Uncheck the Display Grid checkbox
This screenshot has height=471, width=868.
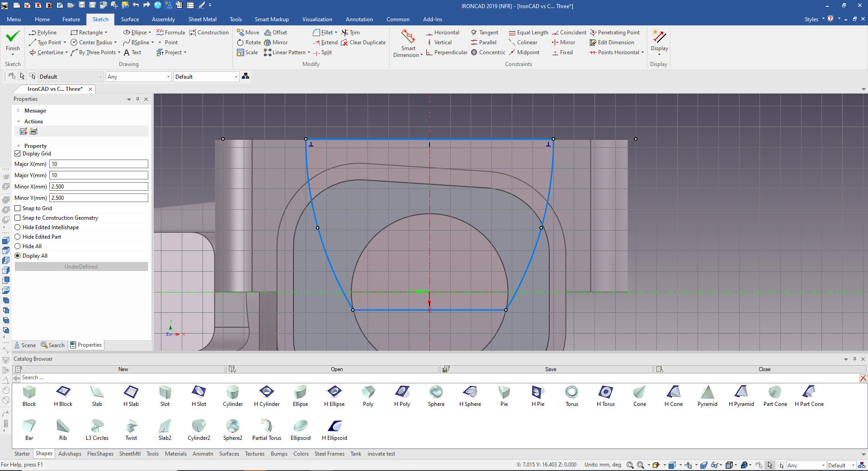click(18, 154)
